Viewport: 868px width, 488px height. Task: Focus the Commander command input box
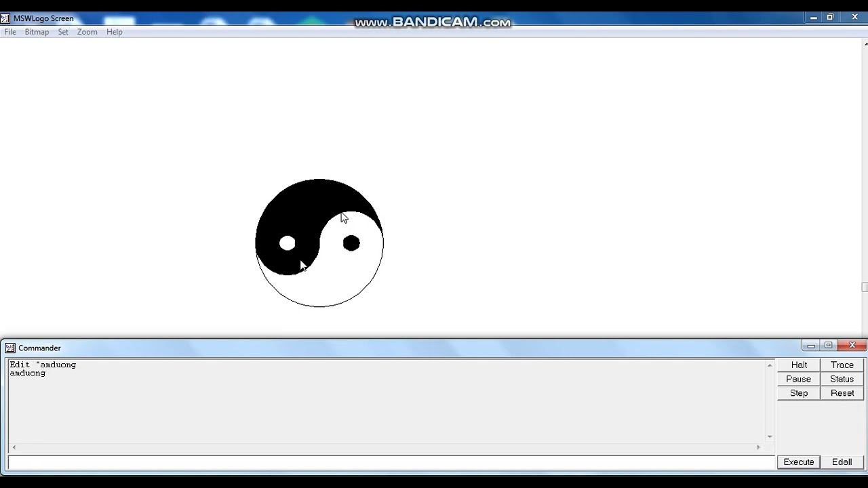[391, 462]
